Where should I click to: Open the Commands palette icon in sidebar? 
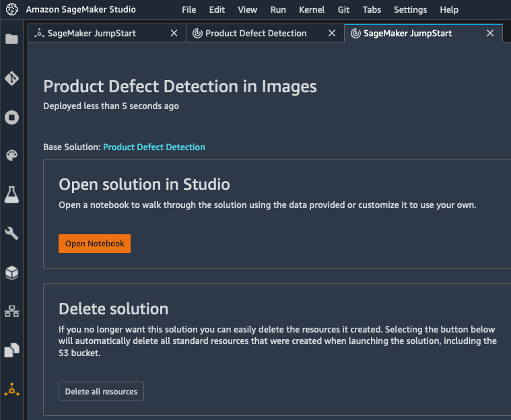11,155
